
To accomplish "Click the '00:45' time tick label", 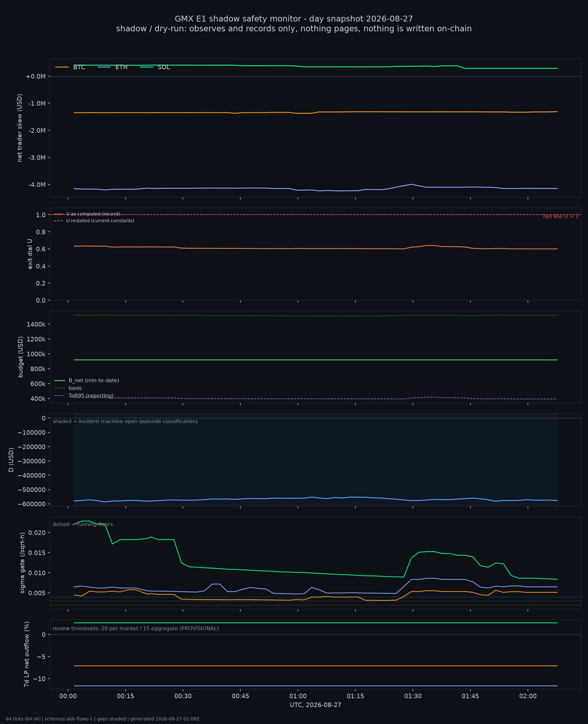I will click(240, 697).
